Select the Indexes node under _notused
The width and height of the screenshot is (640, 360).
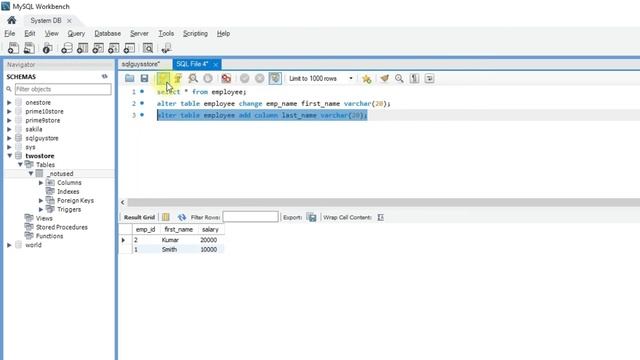coord(68,191)
